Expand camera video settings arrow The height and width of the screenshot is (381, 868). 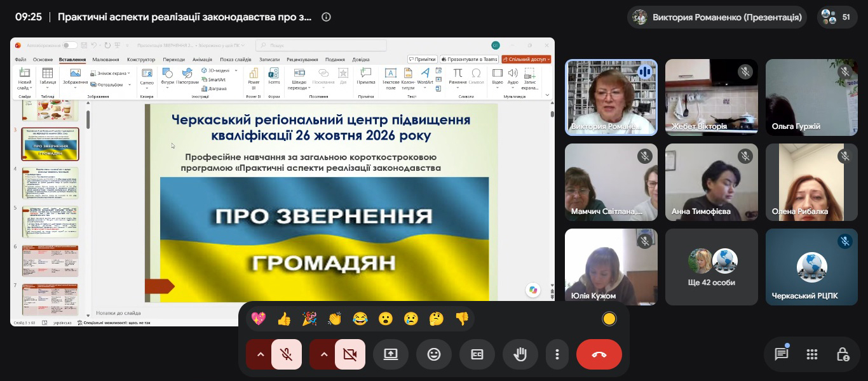click(x=323, y=354)
